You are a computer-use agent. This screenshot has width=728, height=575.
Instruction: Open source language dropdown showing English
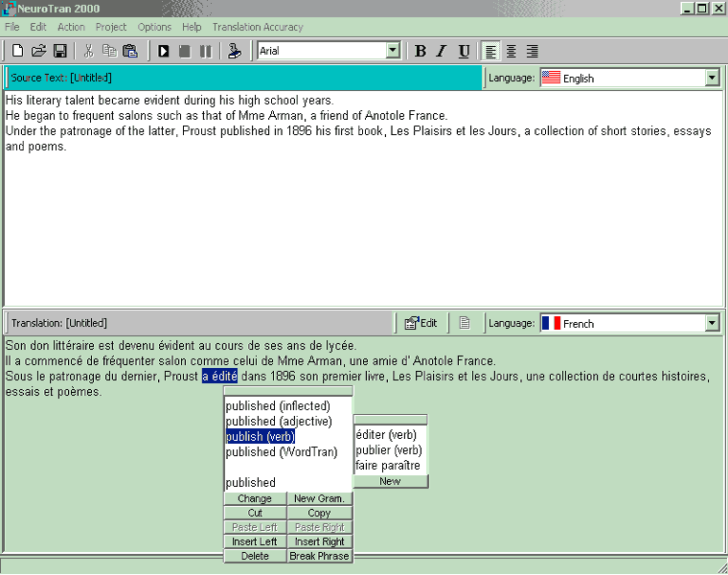tap(713, 78)
